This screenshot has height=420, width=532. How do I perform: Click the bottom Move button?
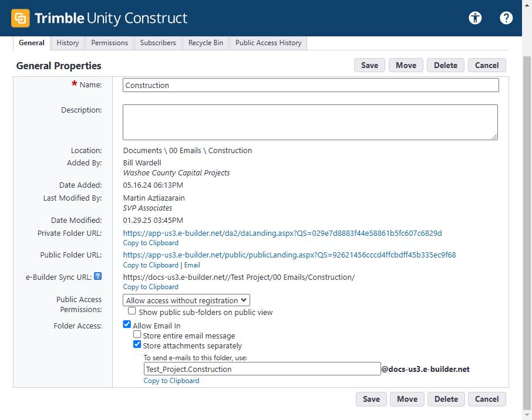[x=407, y=399]
